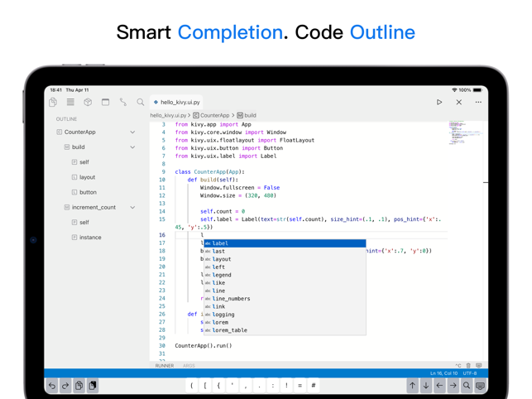The image size is (532, 399).
Task: Switch to hello_kivy.ui.py tab
Action: [x=176, y=102]
